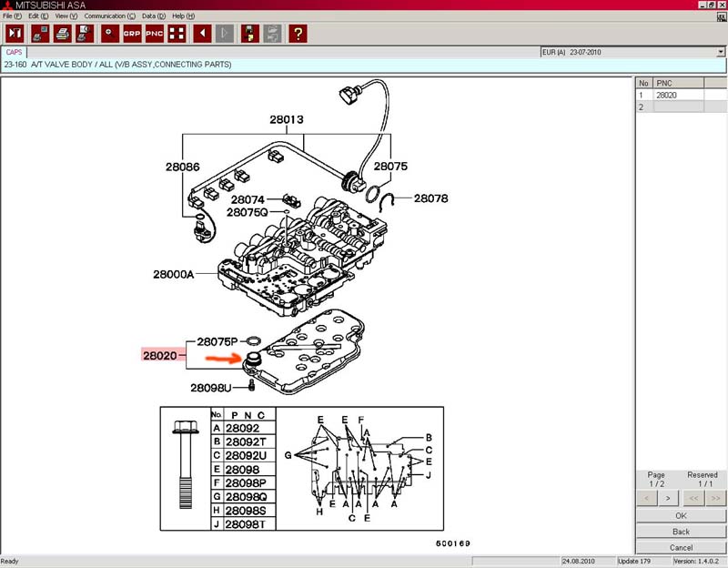Viewport: 728px width, 568px height.
Task: Open help via the question mark icon
Action: pyautogui.click(x=297, y=34)
